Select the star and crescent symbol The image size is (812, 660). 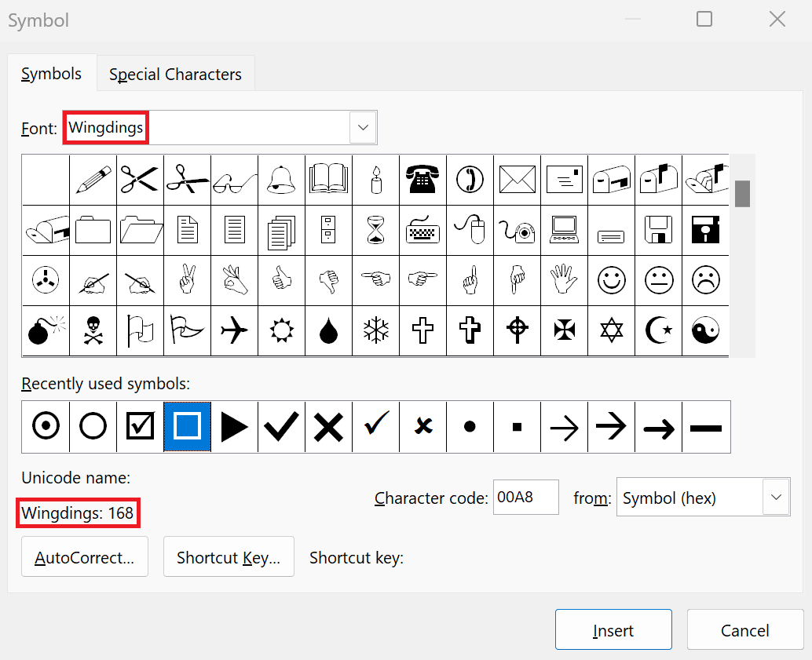tap(658, 330)
